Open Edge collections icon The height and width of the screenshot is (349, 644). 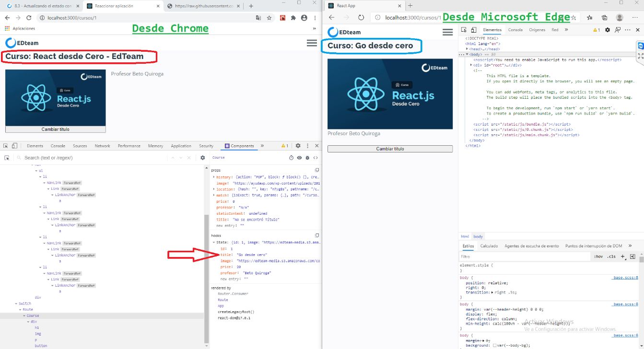[x=605, y=17]
